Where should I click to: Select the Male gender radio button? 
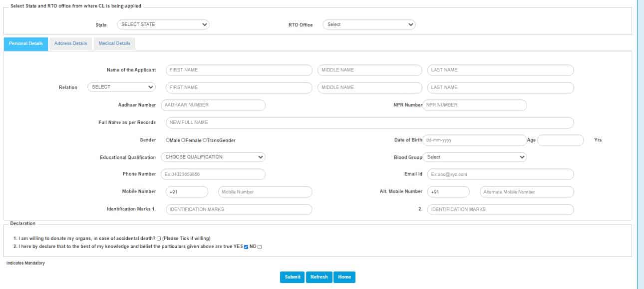(168, 140)
